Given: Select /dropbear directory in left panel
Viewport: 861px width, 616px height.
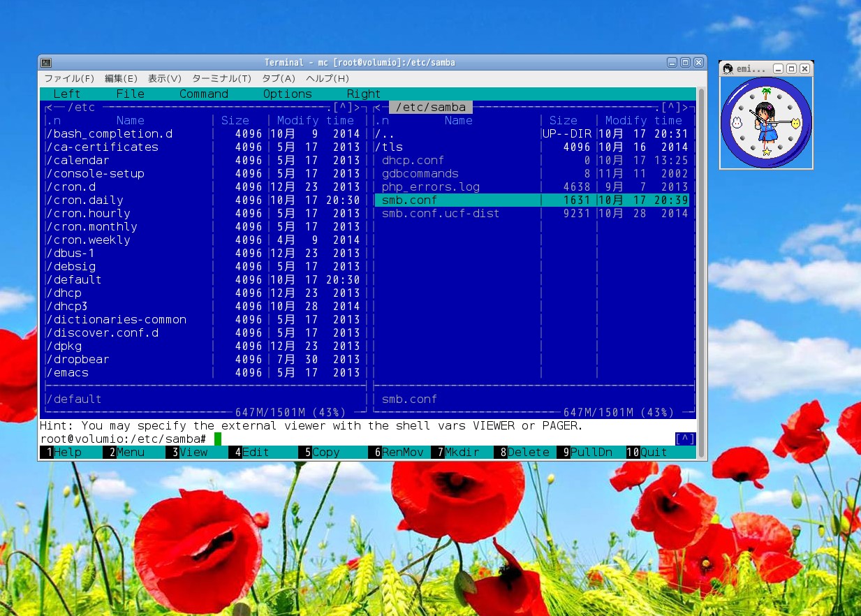Looking at the screenshot, I should 78,360.
